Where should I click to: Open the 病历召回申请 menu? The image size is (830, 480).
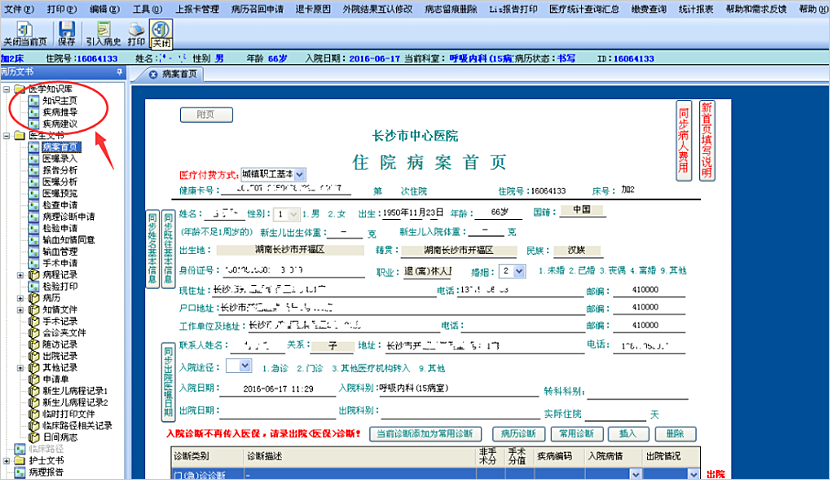tap(257, 9)
